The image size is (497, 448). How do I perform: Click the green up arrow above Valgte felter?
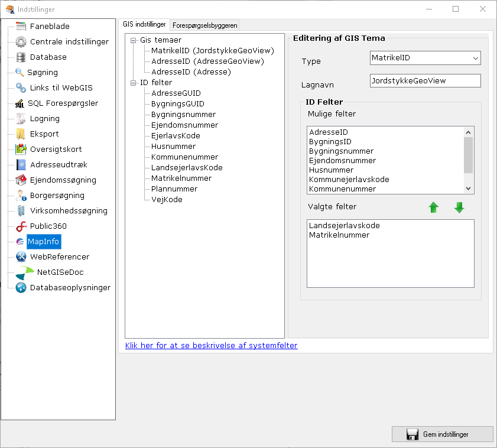pyautogui.click(x=434, y=207)
